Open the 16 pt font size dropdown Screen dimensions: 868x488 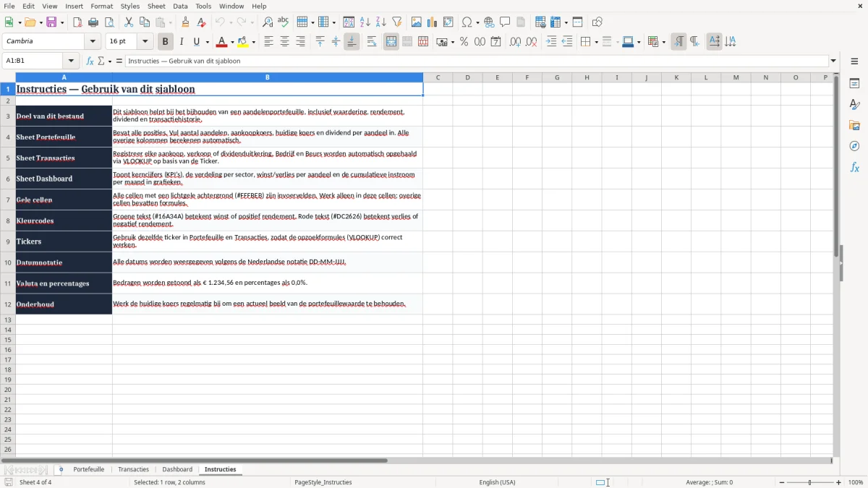coord(145,42)
